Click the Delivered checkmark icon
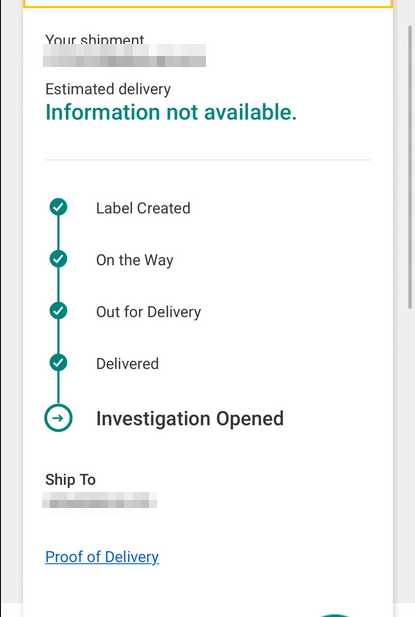Image resolution: width=415 pixels, height=617 pixels. [x=58, y=362]
